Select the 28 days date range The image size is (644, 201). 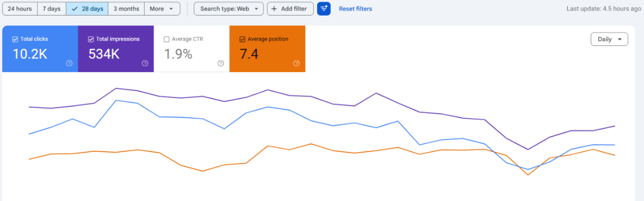coord(87,9)
